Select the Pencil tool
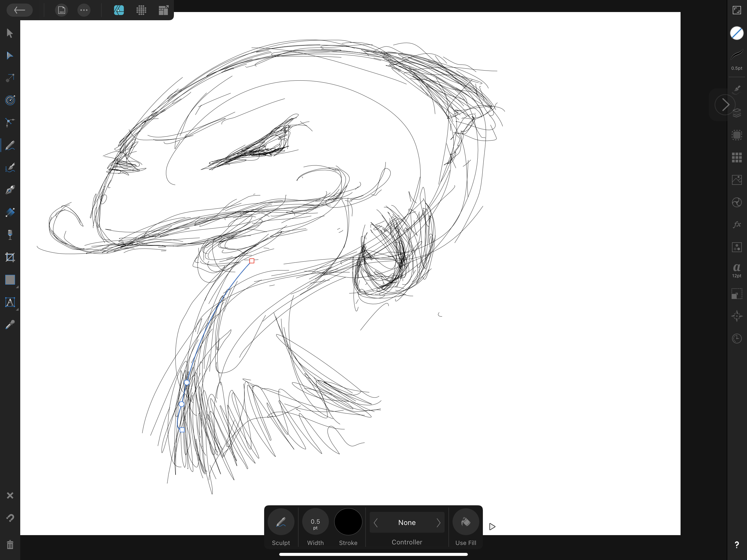This screenshot has height=560, width=747. [10, 145]
